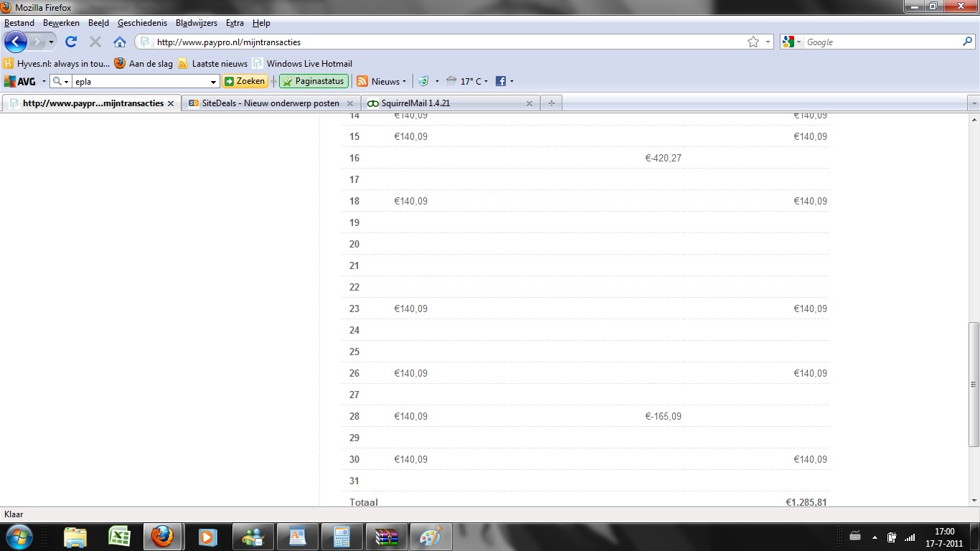This screenshot has width=980, height=551.
Task: Show hidden system tray icons
Action: [875, 537]
